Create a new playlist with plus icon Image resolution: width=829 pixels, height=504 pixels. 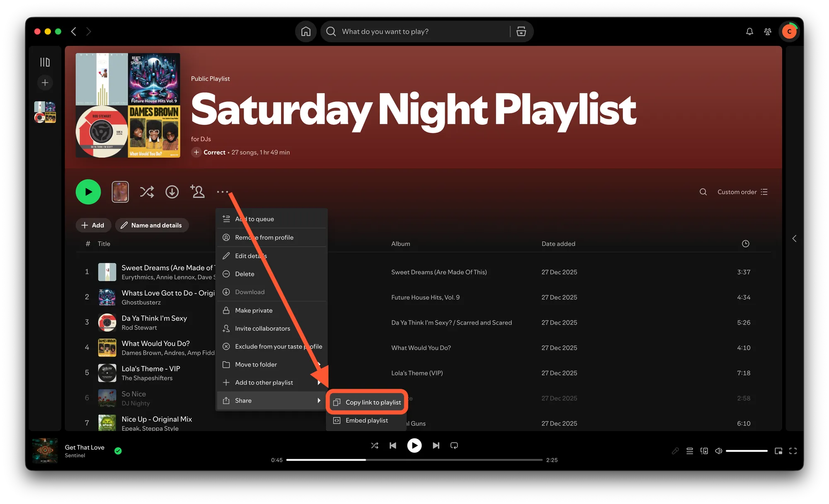pos(45,82)
